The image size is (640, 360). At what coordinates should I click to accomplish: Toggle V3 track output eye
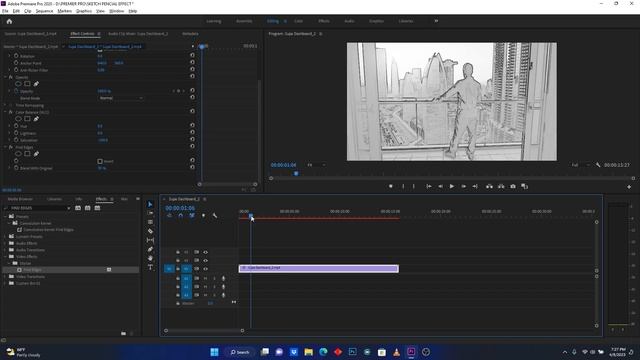click(205, 252)
